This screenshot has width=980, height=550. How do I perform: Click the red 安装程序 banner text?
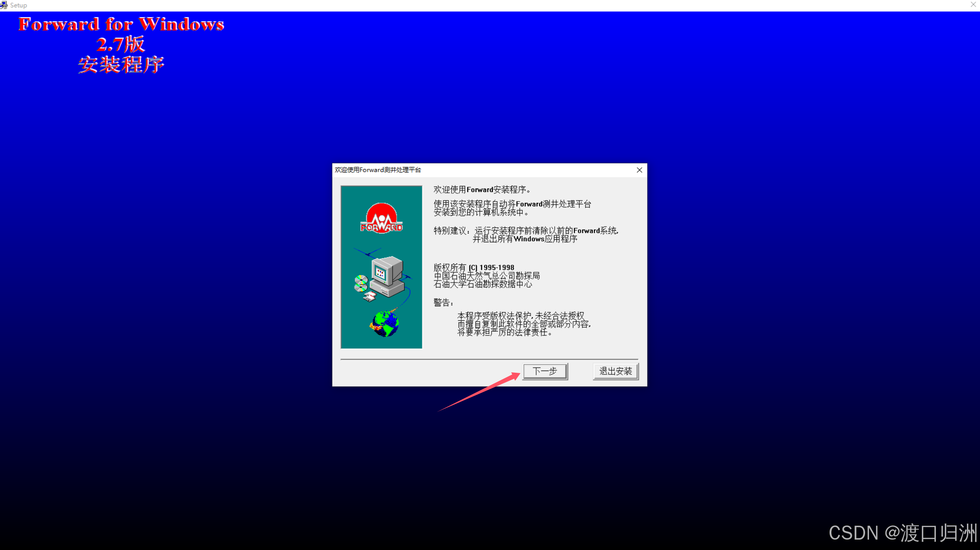(x=121, y=65)
